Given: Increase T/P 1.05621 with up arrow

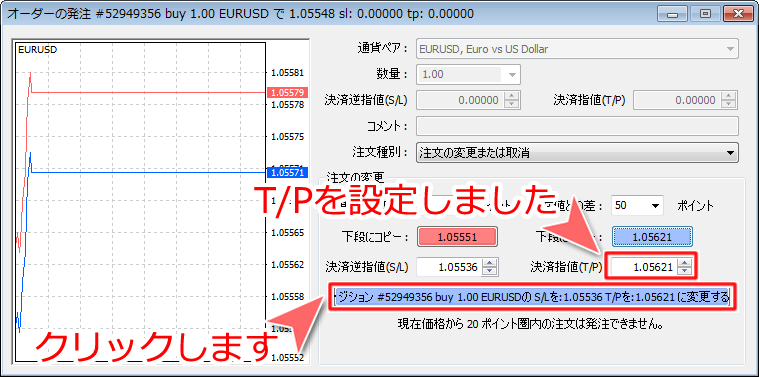Looking at the screenshot, I should pos(685,262).
